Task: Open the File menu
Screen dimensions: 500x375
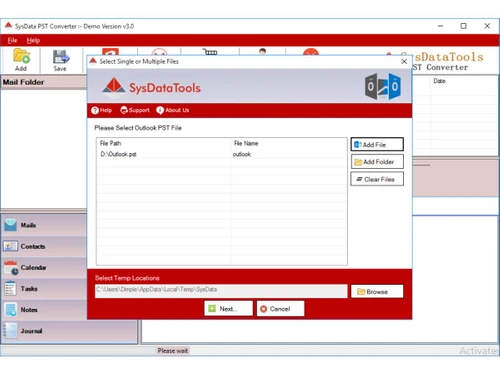Action: point(12,40)
